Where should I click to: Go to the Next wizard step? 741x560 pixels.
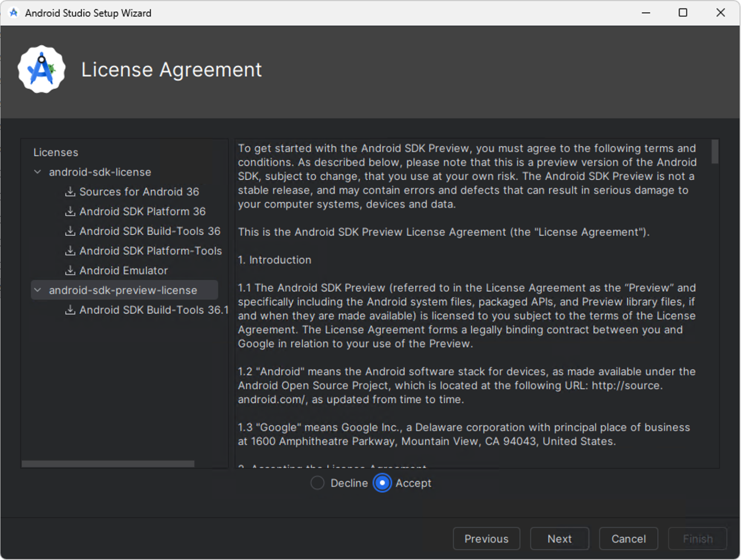click(559, 539)
